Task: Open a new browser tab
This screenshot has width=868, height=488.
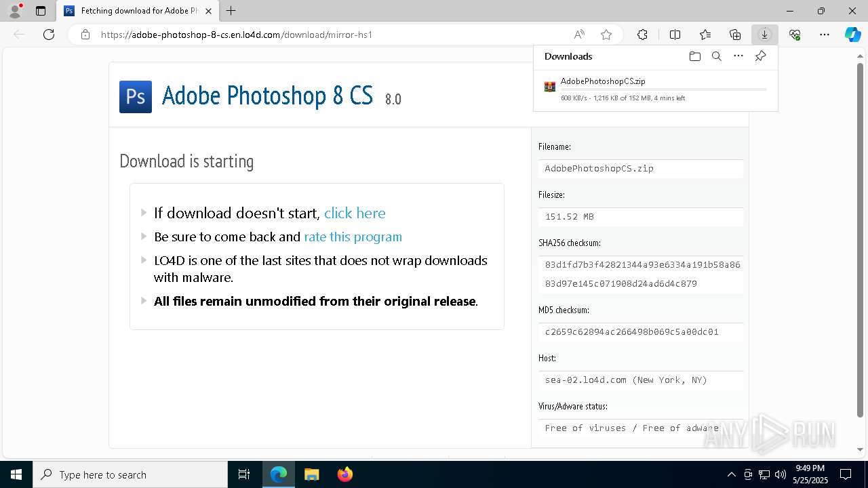Action: coord(231,11)
